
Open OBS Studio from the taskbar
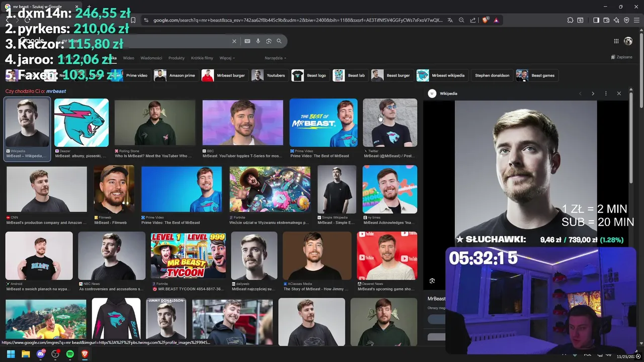pos(55,354)
